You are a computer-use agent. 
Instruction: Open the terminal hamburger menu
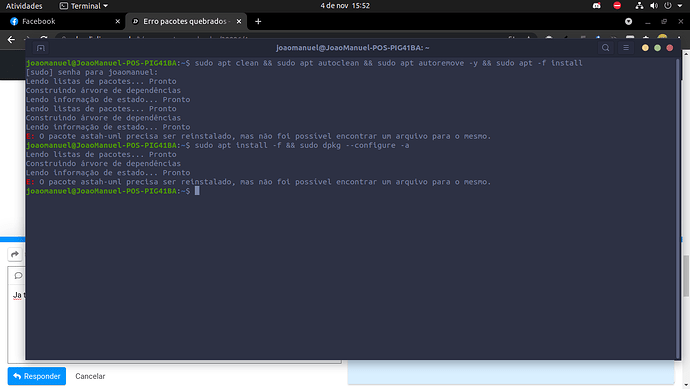point(626,48)
